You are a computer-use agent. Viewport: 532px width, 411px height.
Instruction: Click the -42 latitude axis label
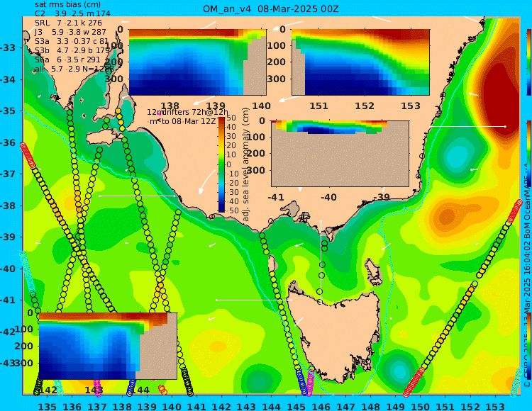[x=8, y=332]
